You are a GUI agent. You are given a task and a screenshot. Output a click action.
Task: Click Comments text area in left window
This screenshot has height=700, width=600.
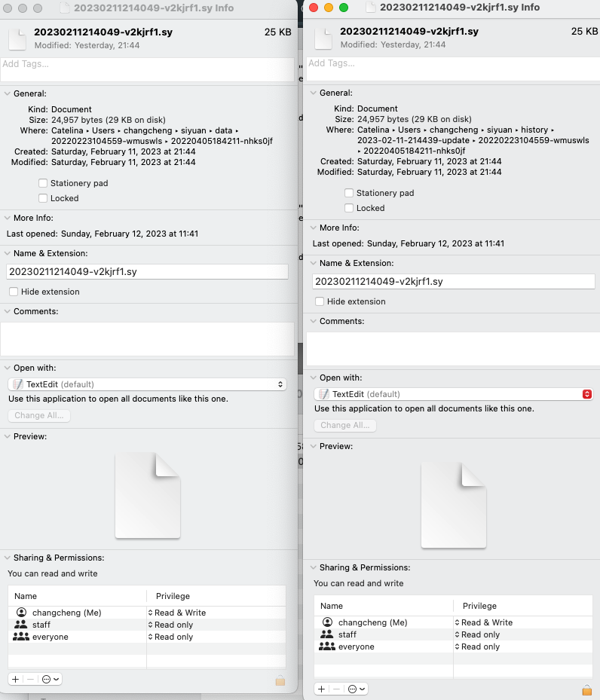coord(147,339)
